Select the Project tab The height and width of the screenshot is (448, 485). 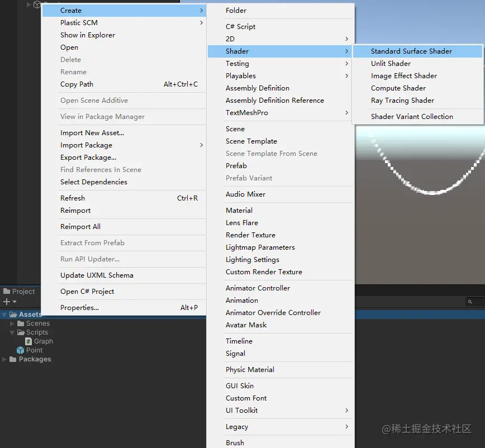click(x=19, y=292)
